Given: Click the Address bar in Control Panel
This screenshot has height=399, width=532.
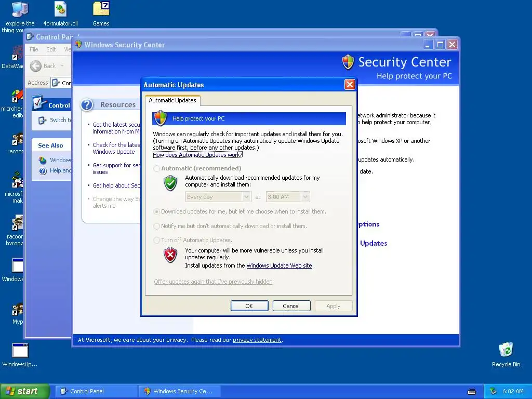Looking at the screenshot, I should tap(61, 83).
